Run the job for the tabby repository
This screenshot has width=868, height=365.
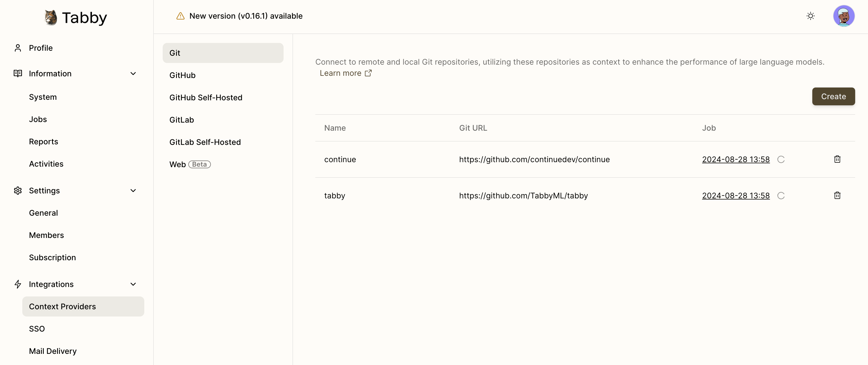[781, 196]
